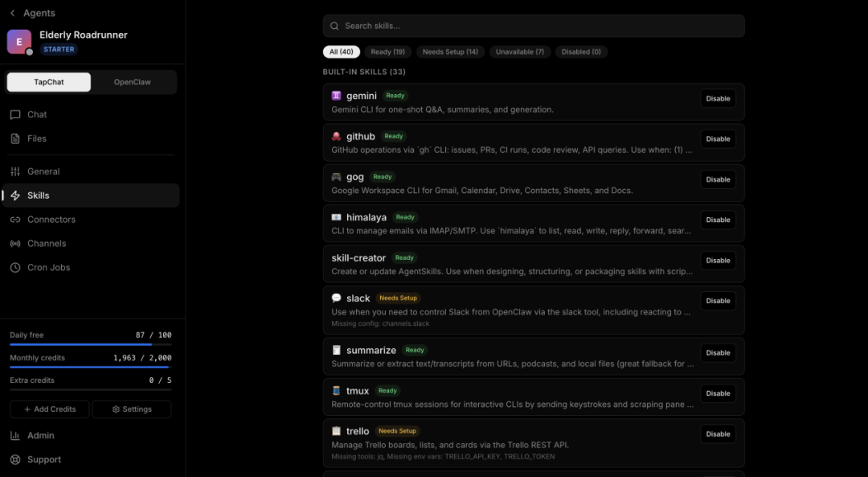
Task: Click the General sliders icon in the sidebar
Action: 15,172
